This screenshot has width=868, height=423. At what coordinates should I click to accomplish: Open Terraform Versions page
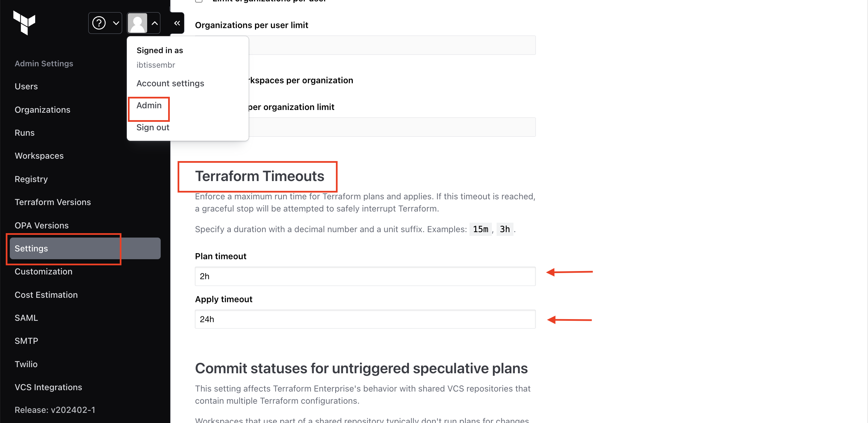pyautogui.click(x=52, y=202)
